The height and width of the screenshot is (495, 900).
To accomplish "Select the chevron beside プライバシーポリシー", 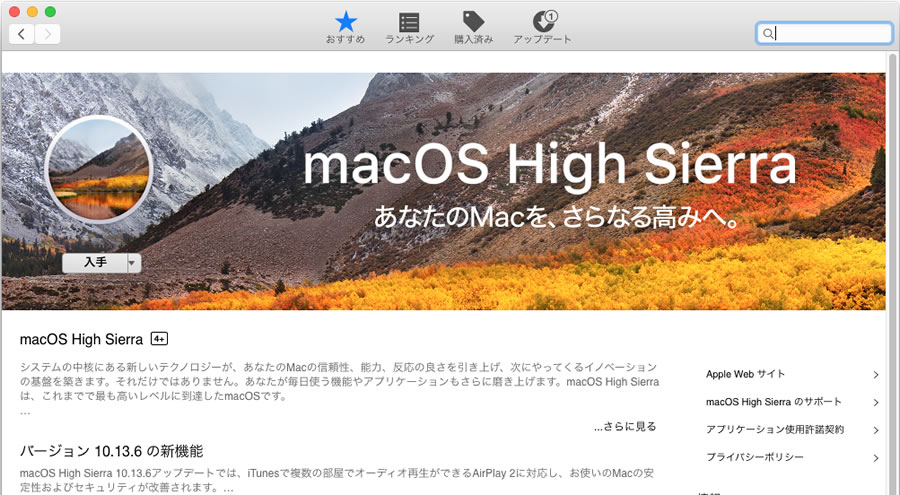I will (876, 458).
